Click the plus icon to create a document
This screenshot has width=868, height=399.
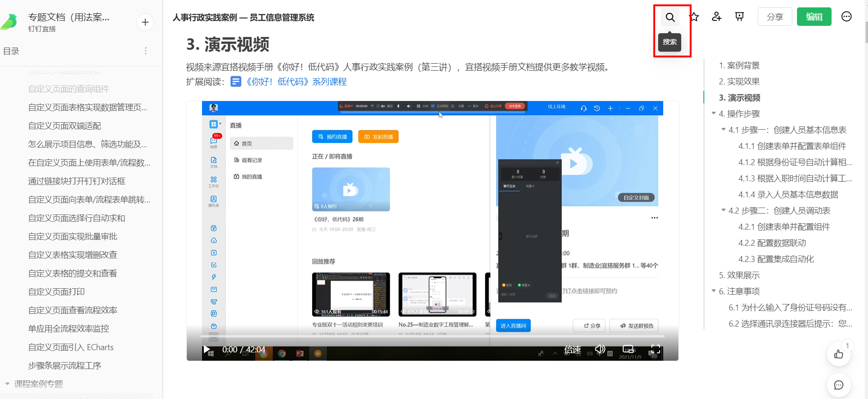(145, 22)
